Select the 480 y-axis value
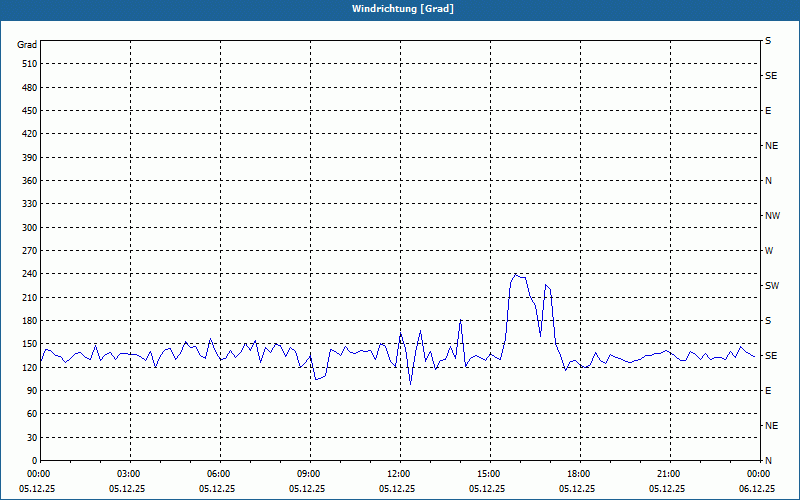This screenshot has height=500, width=800. point(30,88)
